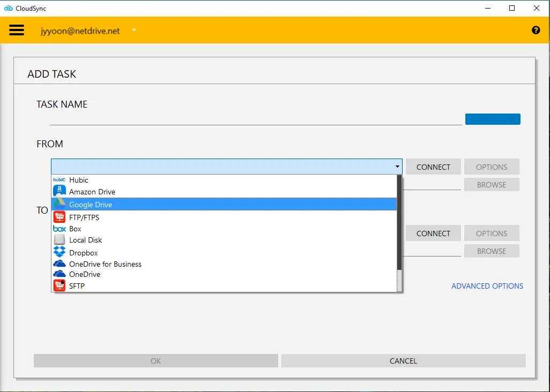Open the help question mark icon

click(536, 30)
